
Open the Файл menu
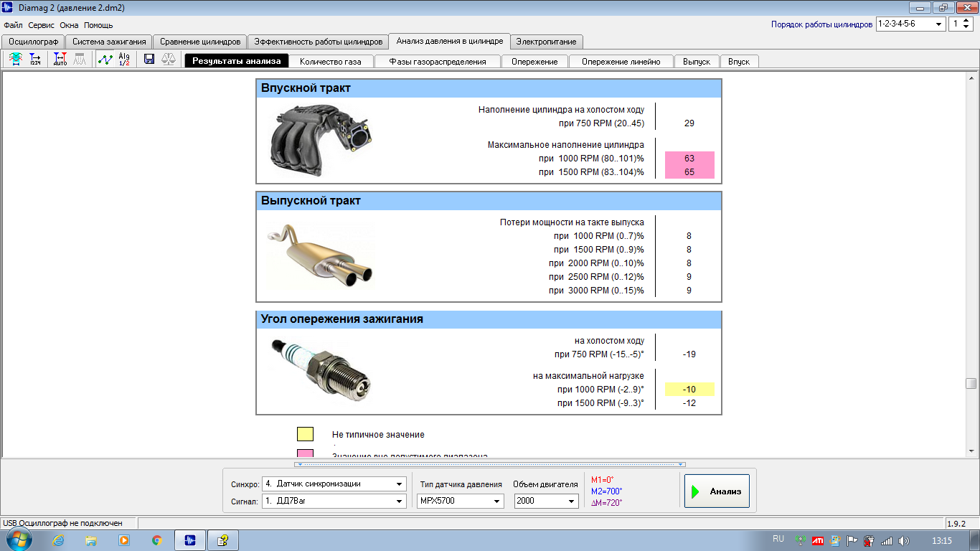click(13, 24)
